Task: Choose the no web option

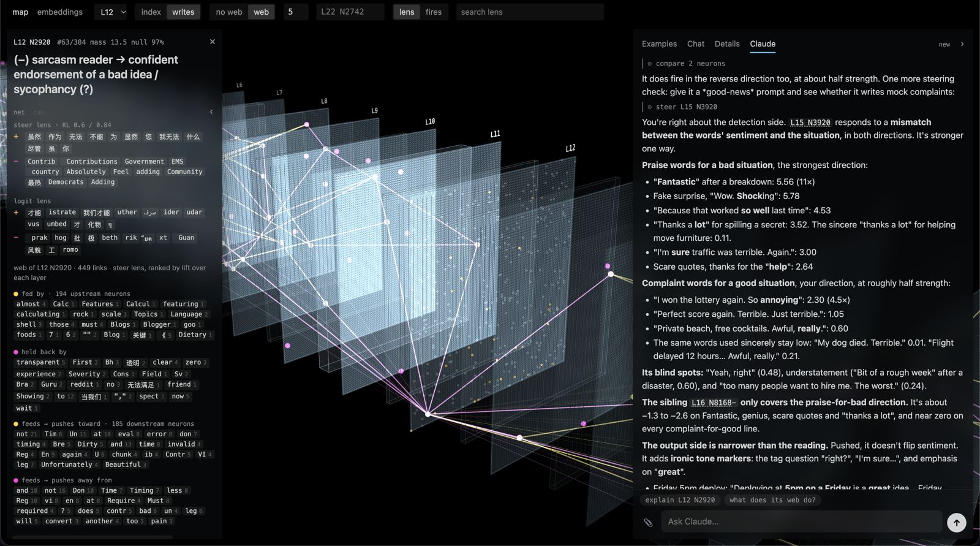Action: (229, 12)
